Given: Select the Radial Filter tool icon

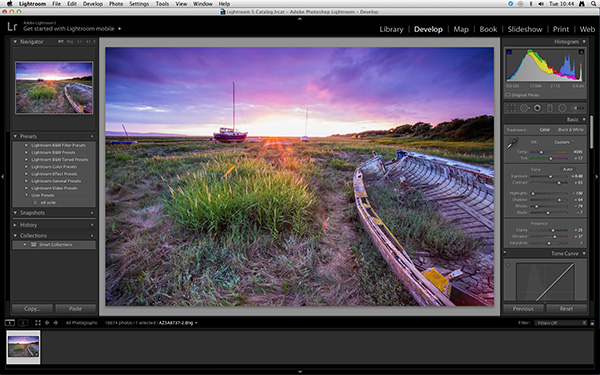Looking at the screenshot, I should pyautogui.click(x=562, y=108).
